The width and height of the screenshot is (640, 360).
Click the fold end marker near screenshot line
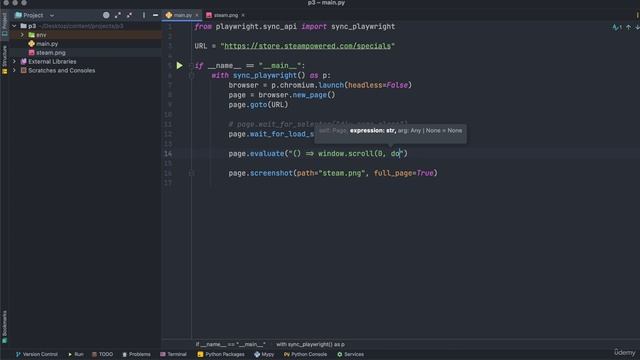(191, 173)
